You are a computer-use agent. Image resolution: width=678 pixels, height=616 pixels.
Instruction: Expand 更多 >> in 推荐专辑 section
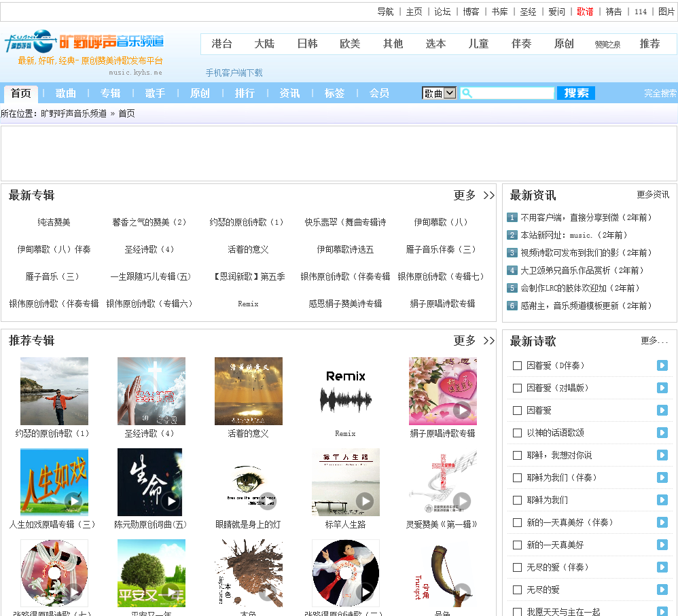click(x=474, y=341)
